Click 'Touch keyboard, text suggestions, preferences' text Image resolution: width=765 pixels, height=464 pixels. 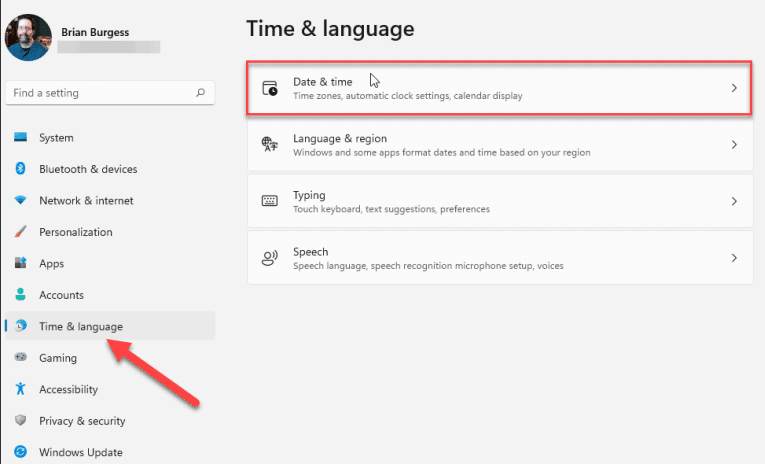391,209
